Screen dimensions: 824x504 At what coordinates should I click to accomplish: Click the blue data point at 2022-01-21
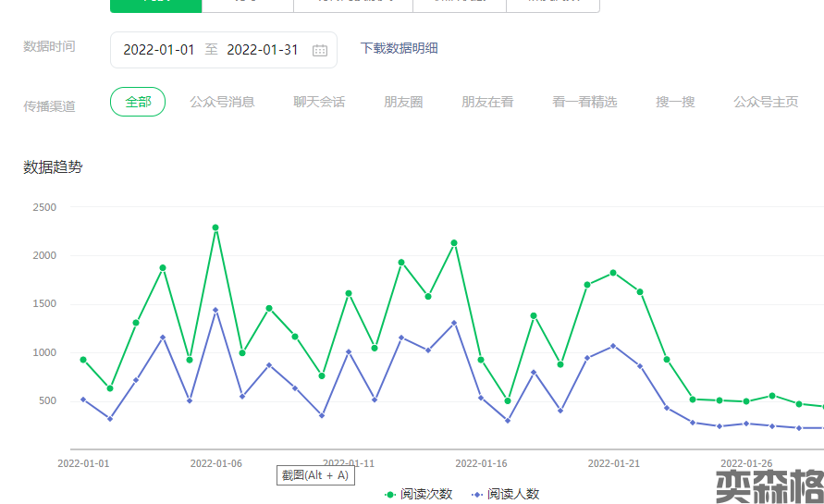click(x=613, y=346)
